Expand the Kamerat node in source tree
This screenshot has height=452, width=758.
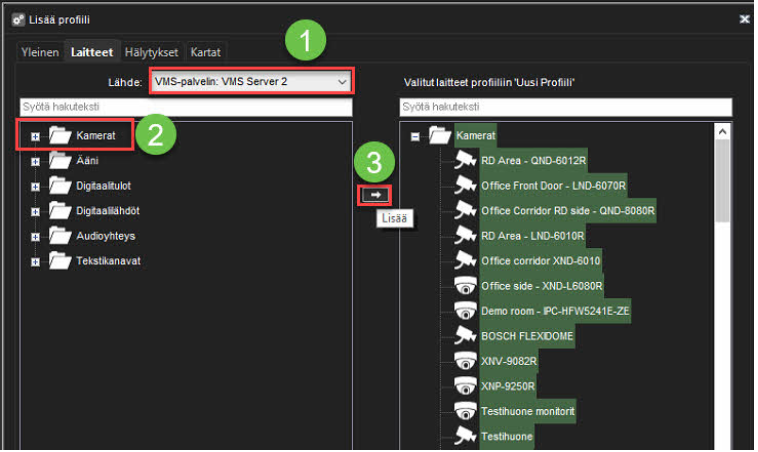36,135
